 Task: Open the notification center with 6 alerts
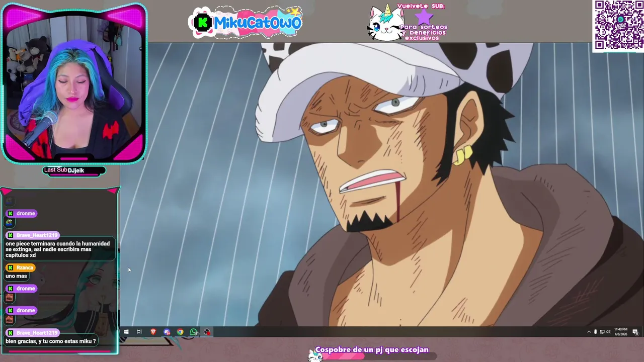pyautogui.click(x=635, y=332)
